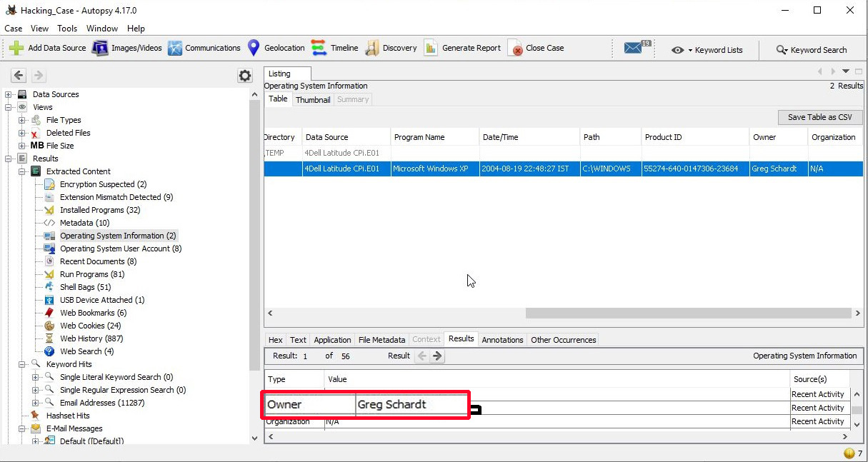The width and height of the screenshot is (868, 462).
Task: Select Extension Mismatch Detected (9)
Action: [116, 197]
